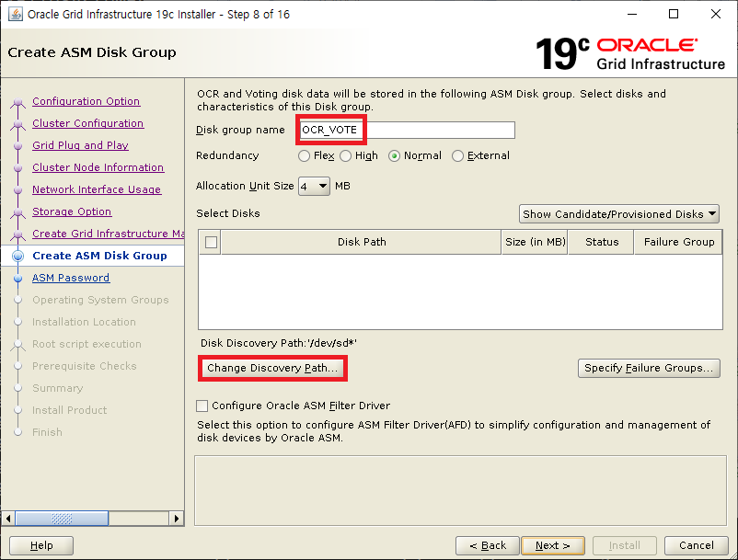Minimize the installer window
738x560 pixels.
tap(632, 14)
